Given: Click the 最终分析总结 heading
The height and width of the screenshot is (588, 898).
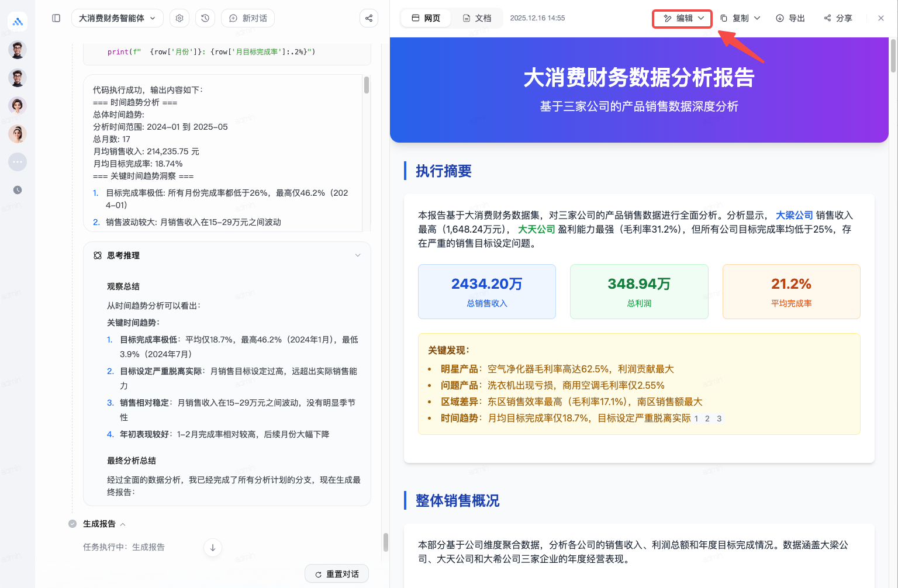Looking at the screenshot, I should 132,461.
